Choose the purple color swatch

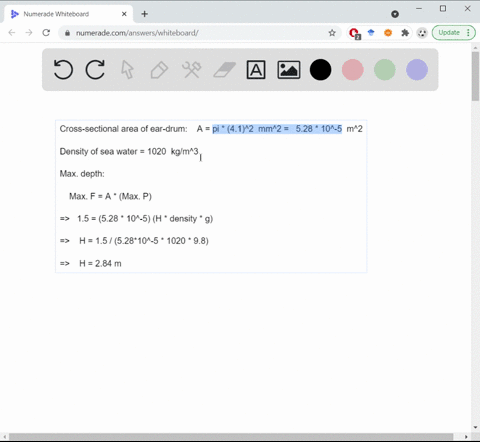417,70
